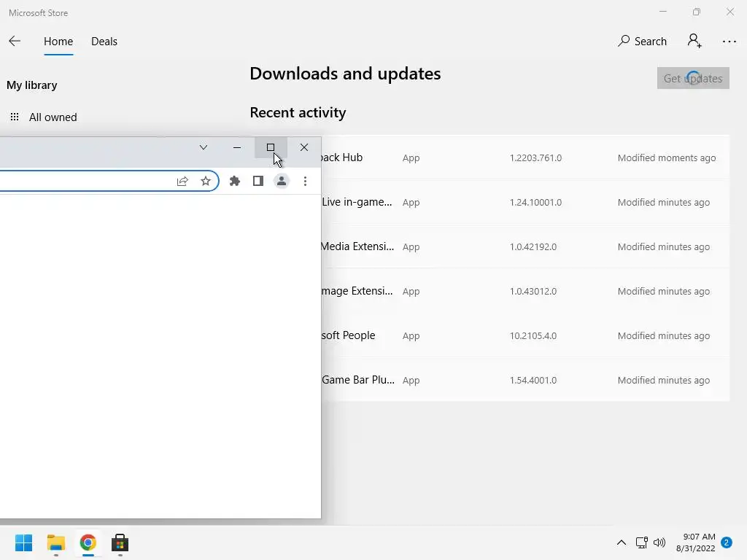Select All owned in My library
The image size is (747, 560).
(43, 117)
